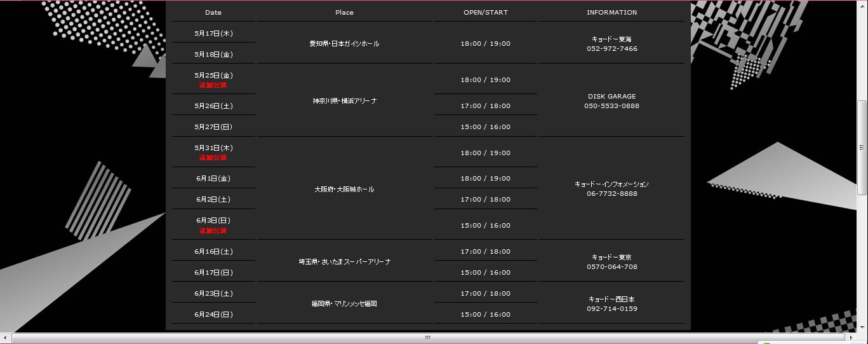Image resolution: width=868 pixels, height=344 pixels.
Task: Click the left arrow of horizontal scrollbar
Action: 6,338
